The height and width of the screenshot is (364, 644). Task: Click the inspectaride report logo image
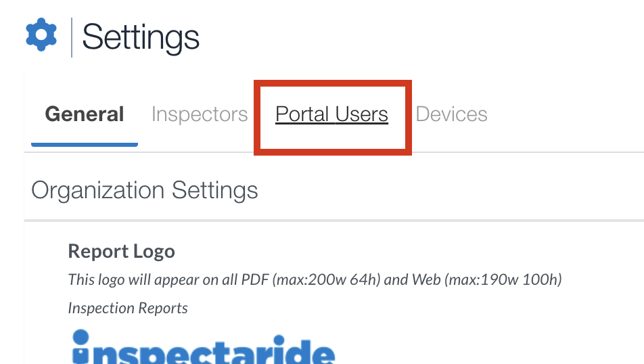pos(204,346)
